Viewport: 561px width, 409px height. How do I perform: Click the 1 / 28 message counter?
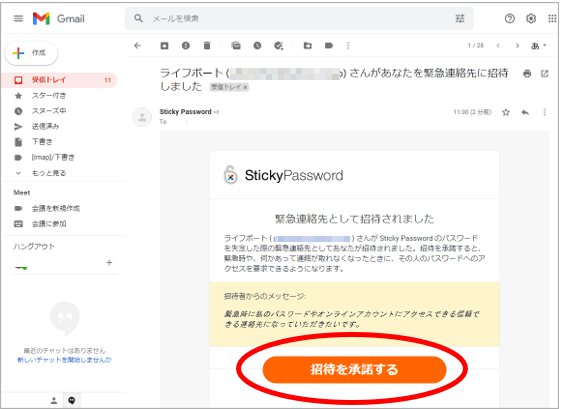(475, 45)
